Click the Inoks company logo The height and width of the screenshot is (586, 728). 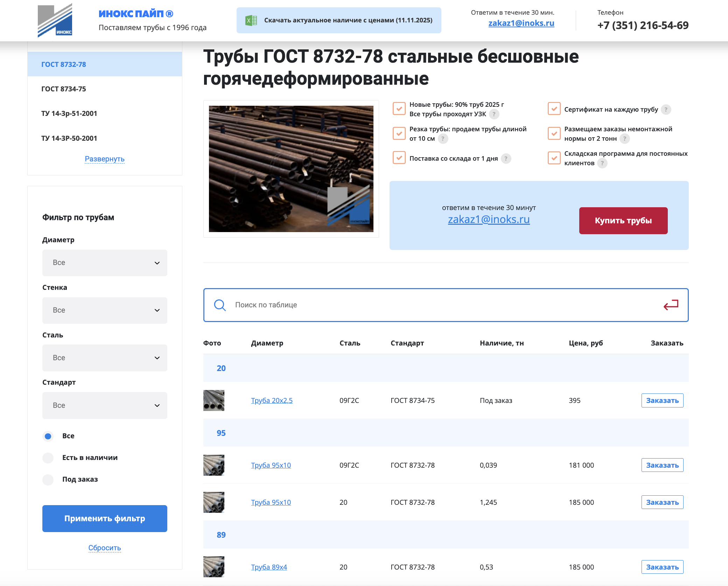(x=55, y=20)
